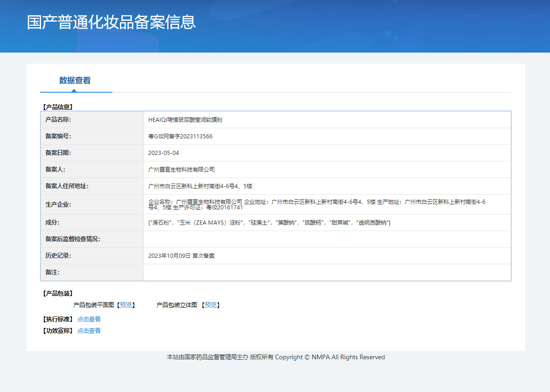Viewport: 550px width, 392px height.
Task: Open 预览 link for 产品包装立体图
Action: [210, 305]
